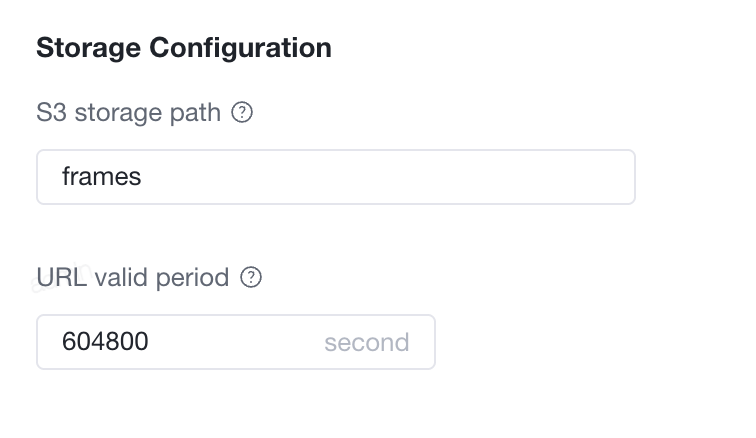Screen dimensions: 756x438
Task: Focus the S3 storage path input field
Action: pos(336,177)
